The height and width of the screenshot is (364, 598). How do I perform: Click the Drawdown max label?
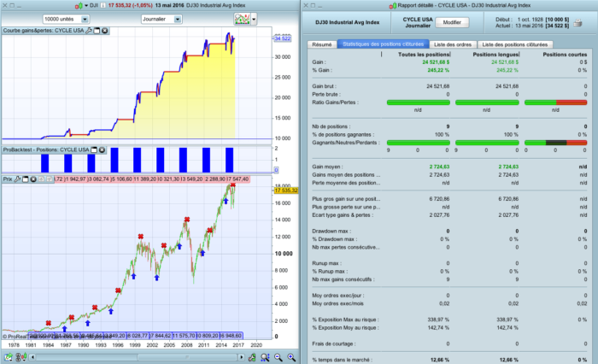tap(331, 232)
